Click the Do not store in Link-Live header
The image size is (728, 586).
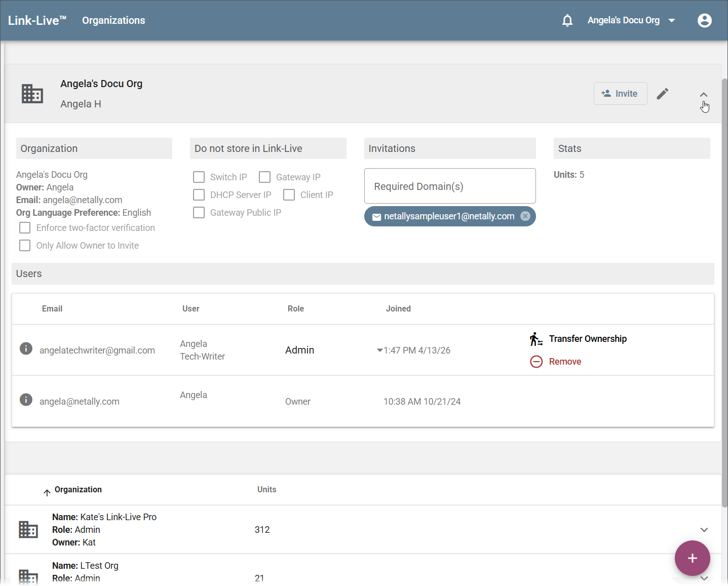coord(268,148)
